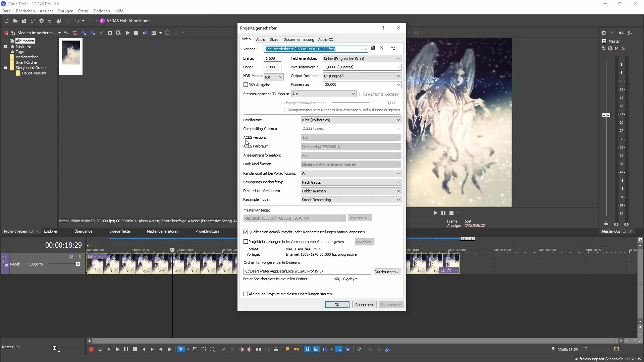This screenshot has width=644, height=362.
Task: Switch to the Skala tab
Action: [274, 40]
